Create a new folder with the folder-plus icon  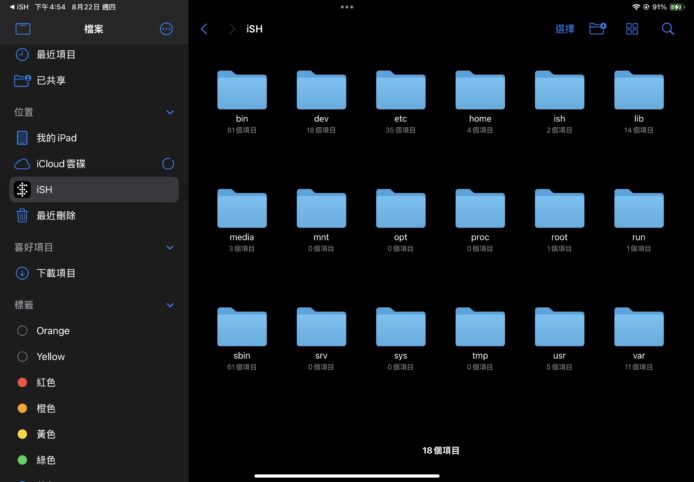point(597,29)
